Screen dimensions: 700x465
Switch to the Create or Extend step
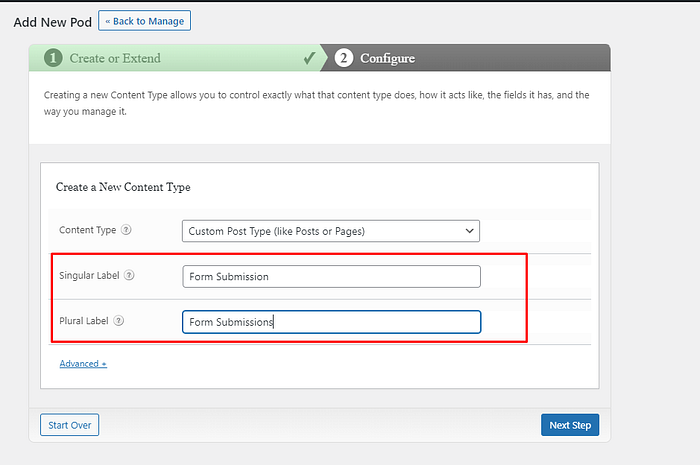[x=115, y=58]
